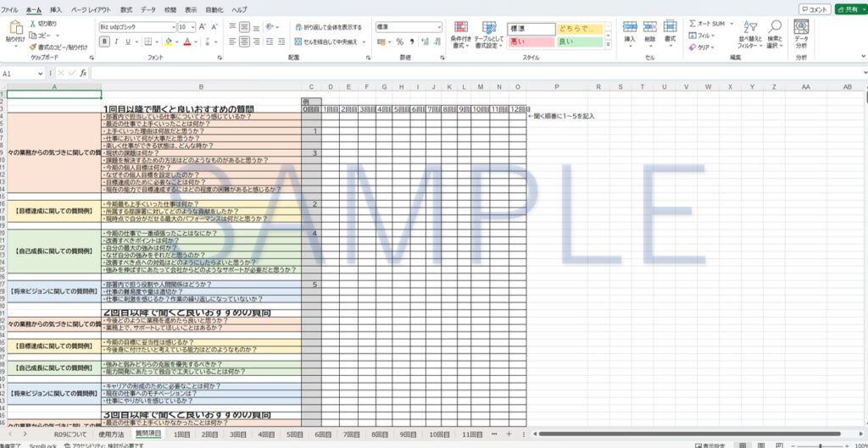The width and height of the screenshot is (868, 448).
Task: Open the Name Box dropdown arrow
Action: click(41, 73)
